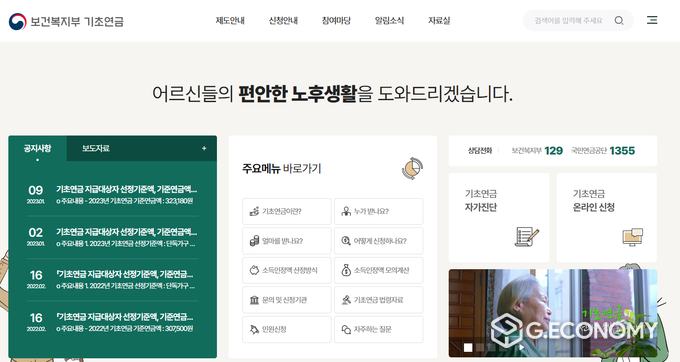Screen dimensions: 680x362
Task: Select the 소득인정액 모의계산 money bag shortcut
Action: coord(379,270)
